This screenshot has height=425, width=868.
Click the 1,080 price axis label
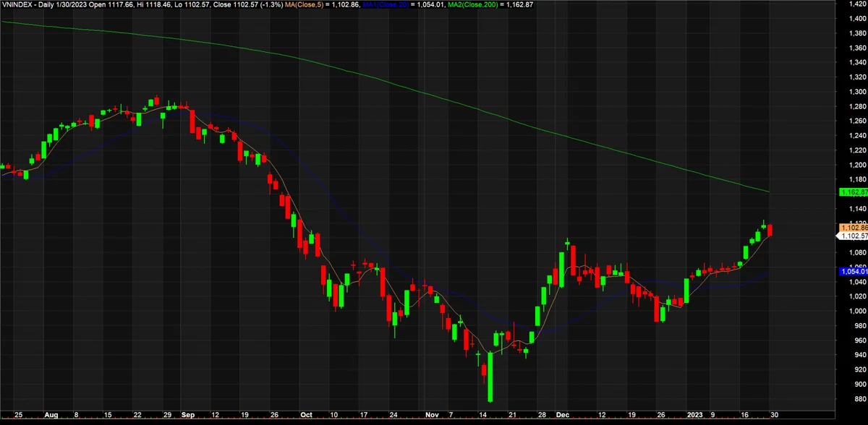click(x=856, y=252)
